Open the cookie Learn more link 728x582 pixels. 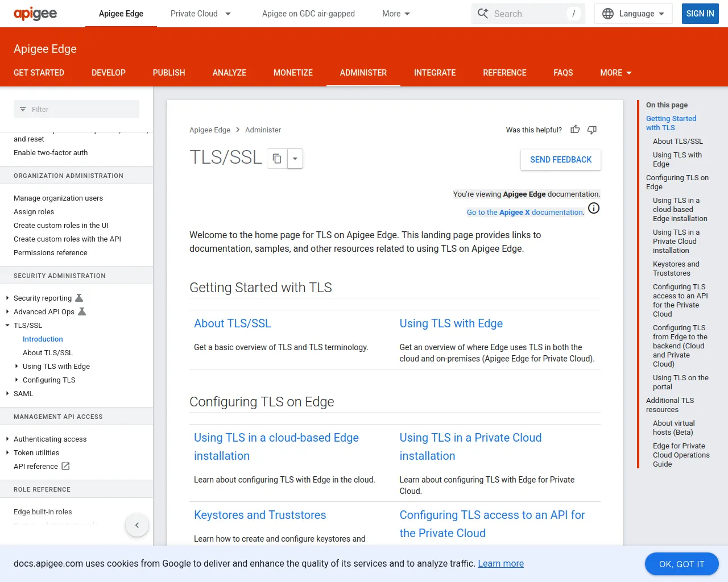pyautogui.click(x=500, y=563)
